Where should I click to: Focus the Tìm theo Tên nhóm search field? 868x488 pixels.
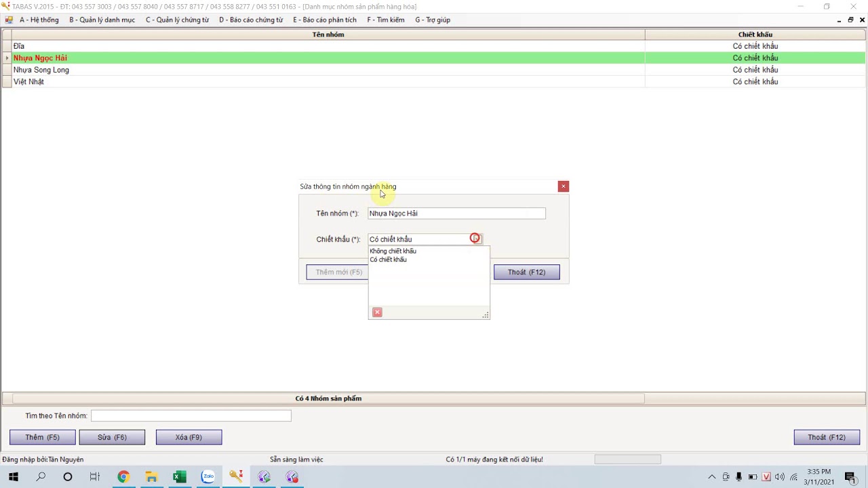point(191,415)
